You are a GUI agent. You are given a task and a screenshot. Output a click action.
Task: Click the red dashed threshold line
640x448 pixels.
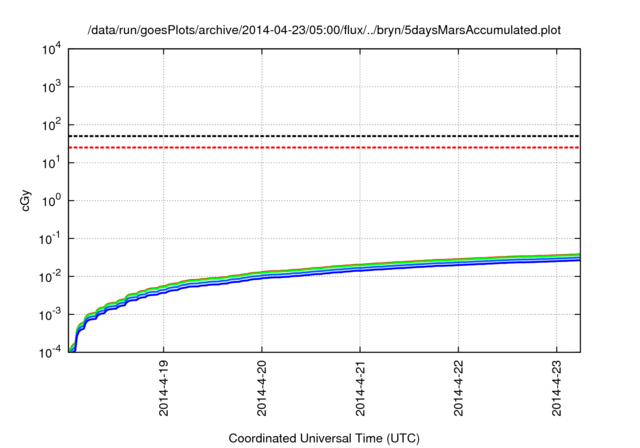[324, 147]
